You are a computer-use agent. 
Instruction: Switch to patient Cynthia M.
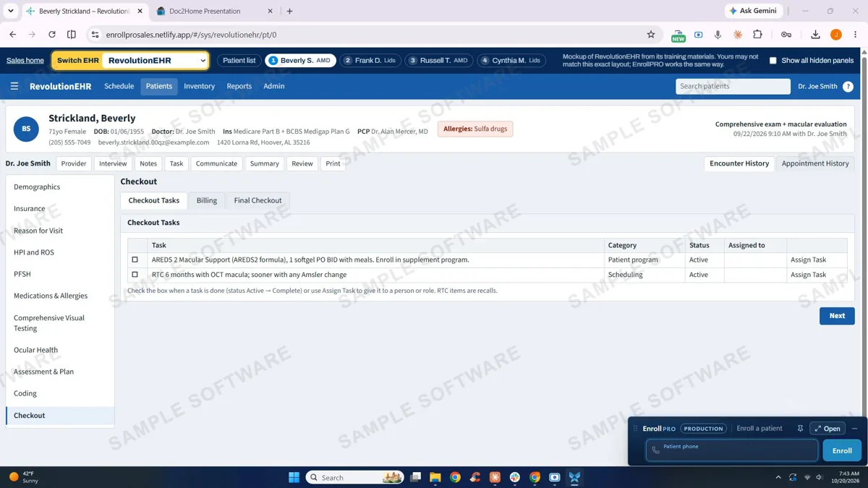coord(511,61)
